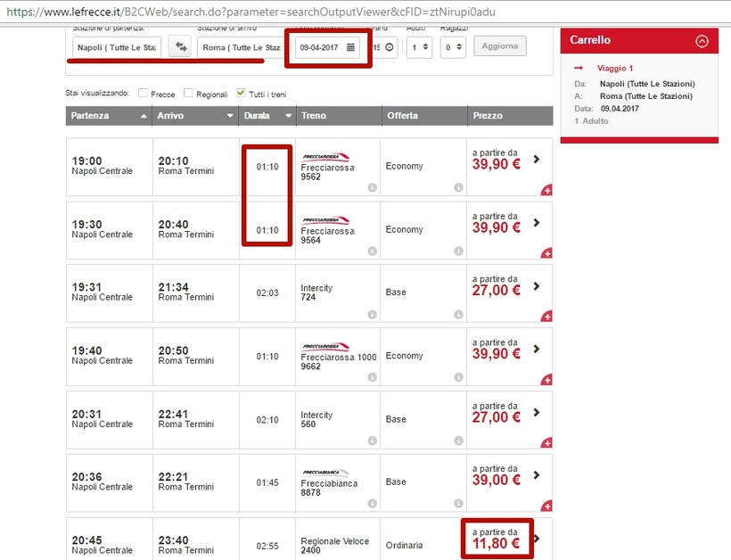Show Base offer info for Intercity 724

pos(456,314)
